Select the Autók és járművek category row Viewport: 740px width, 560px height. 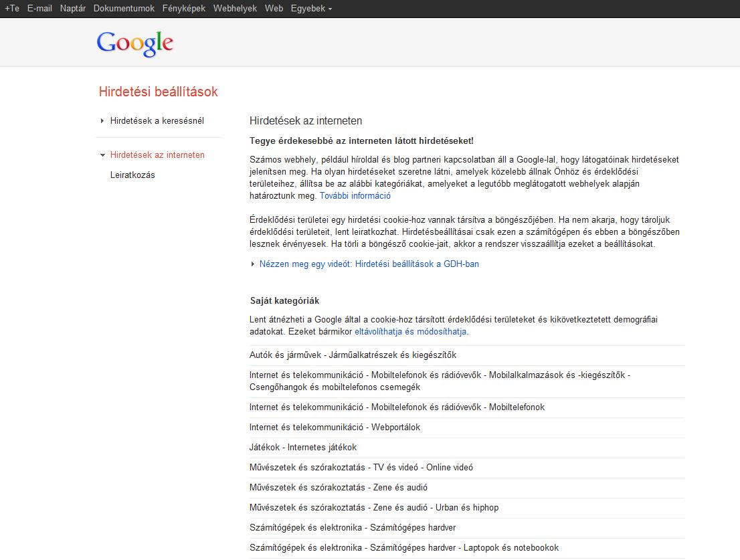pos(467,355)
